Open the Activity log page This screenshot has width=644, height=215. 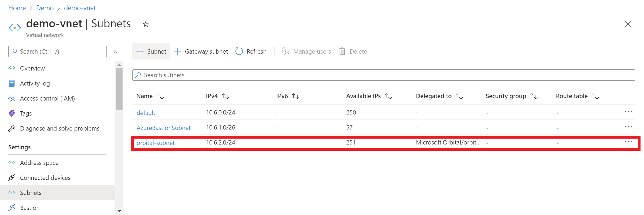click(x=35, y=83)
